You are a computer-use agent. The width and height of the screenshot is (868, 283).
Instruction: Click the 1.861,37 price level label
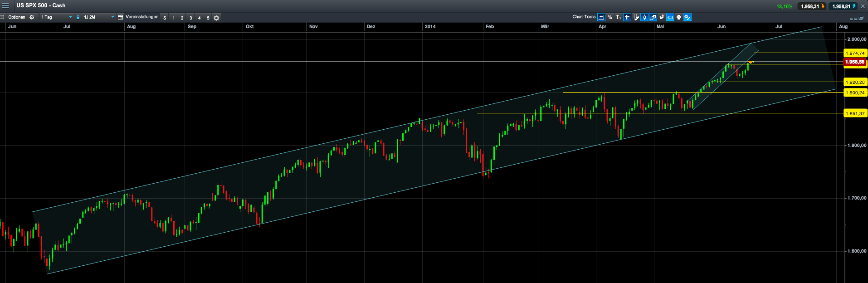(855, 113)
